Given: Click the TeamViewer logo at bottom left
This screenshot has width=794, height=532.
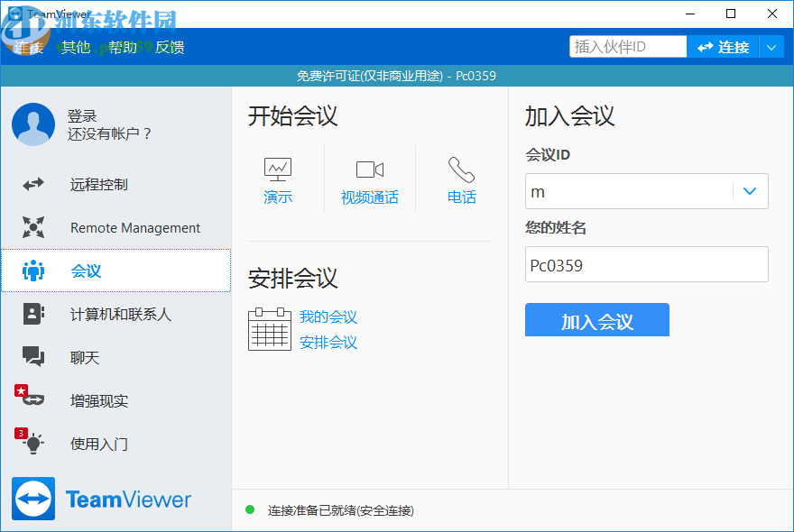Looking at the screenshot, I should [101, 499].
